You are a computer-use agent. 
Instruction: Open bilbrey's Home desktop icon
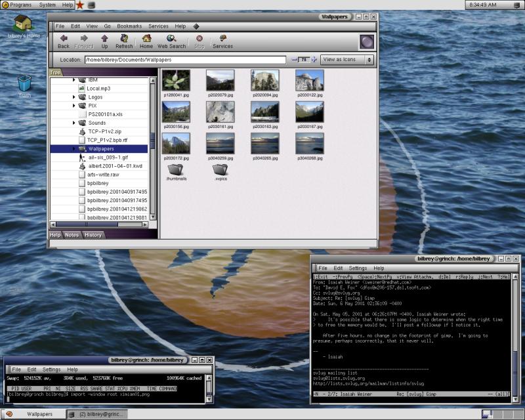(x=24, y=25)
